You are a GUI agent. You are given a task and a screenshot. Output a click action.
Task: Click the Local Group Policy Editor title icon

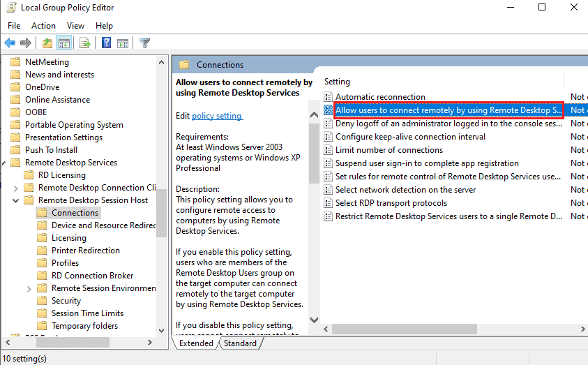pyautogui.click(x=11, y=8)
